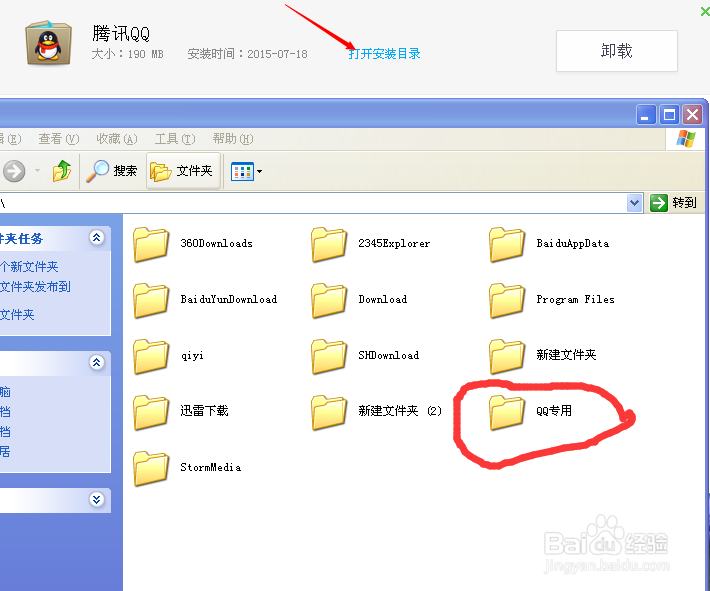
Task: Collapse the folder tasks panel
Action: pyautogui.click(x=96, y=237)
